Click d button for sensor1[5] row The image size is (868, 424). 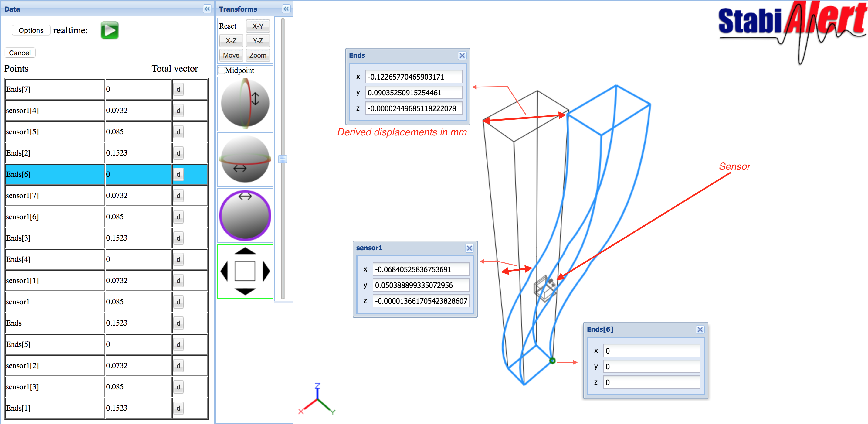pos(178,132)
